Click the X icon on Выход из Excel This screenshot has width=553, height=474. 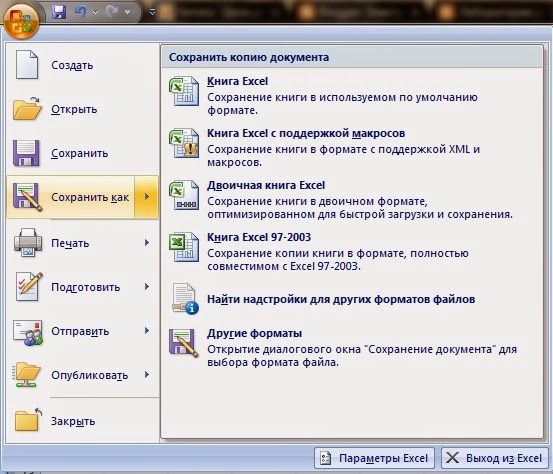tap(452, 458)
